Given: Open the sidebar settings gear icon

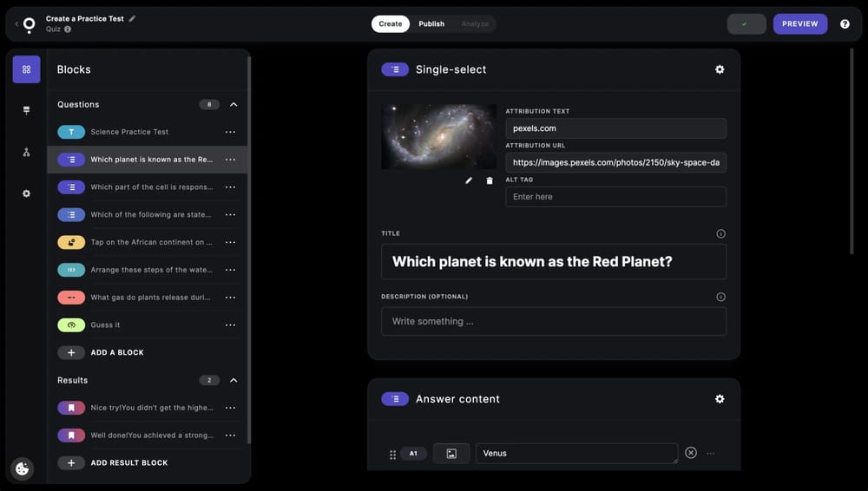Looking at the screenshot, I should pos(26,193).
